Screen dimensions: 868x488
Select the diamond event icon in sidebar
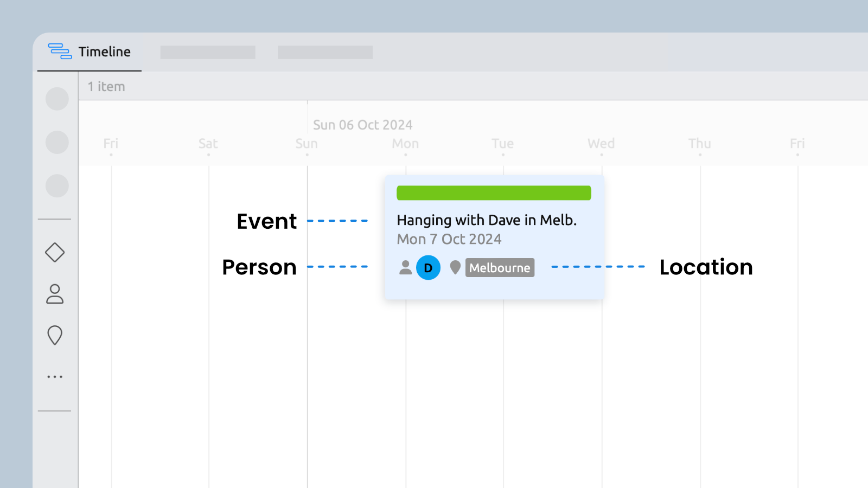(x=55, y=252)
